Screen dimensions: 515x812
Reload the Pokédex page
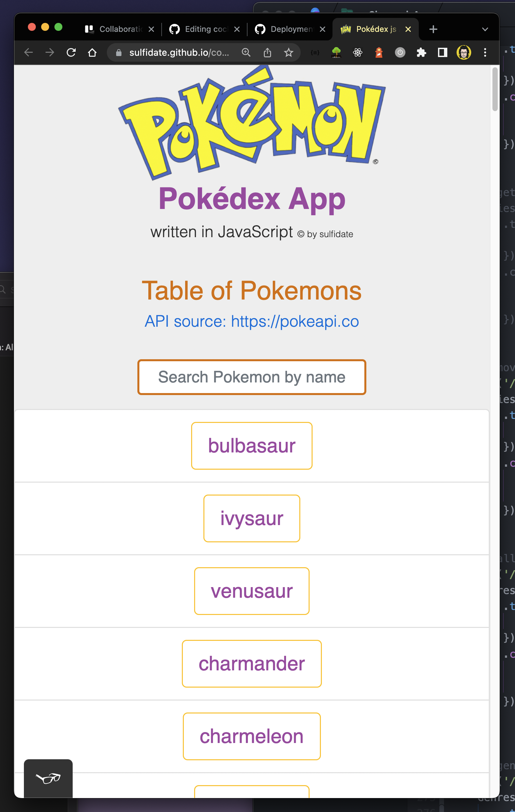(71, 52)
